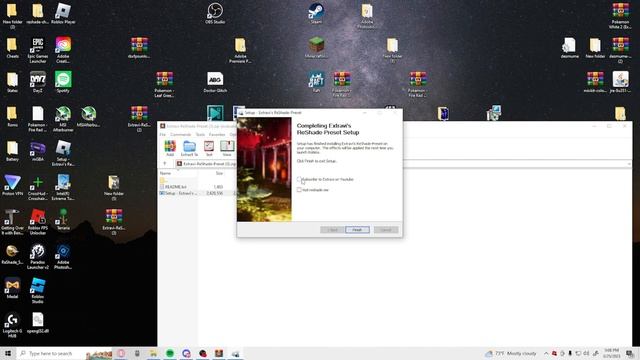
Task: Click the Name column header in WinRAR
Action: coord(165,173)
